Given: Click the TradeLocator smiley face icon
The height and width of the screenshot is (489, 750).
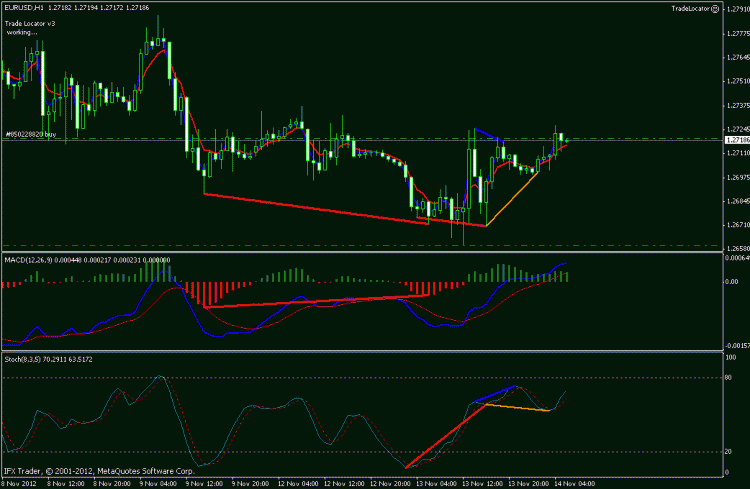Looking at the screenshot, I should point(715,9).
